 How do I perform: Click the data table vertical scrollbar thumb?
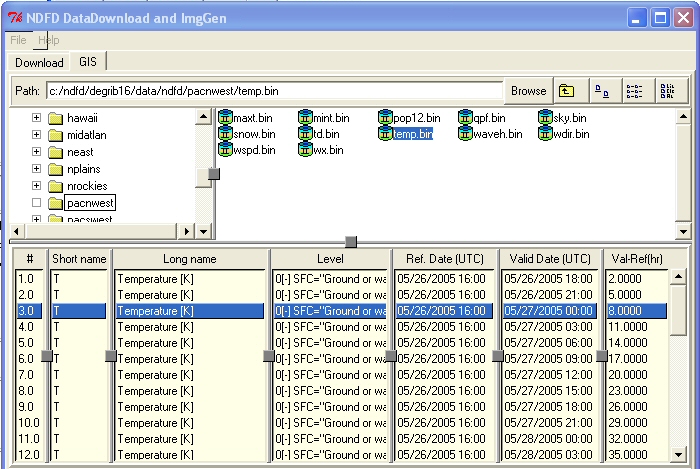[x=678, y=310]
